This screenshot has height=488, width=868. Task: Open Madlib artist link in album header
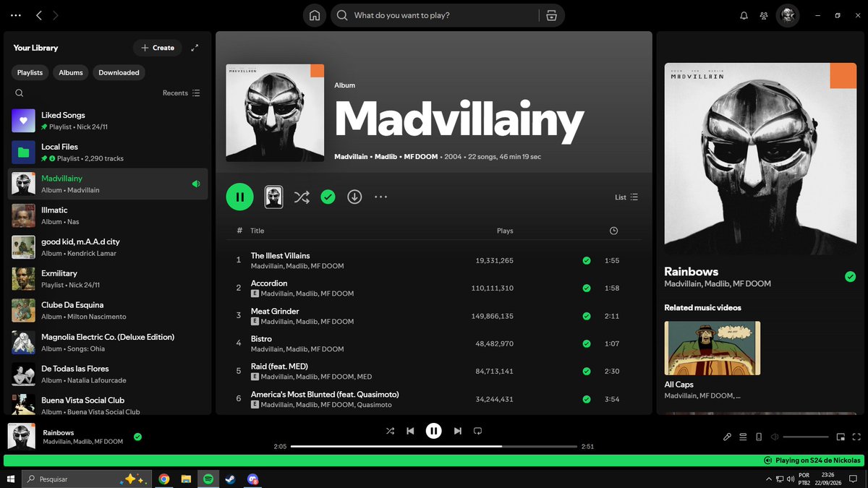386,157
